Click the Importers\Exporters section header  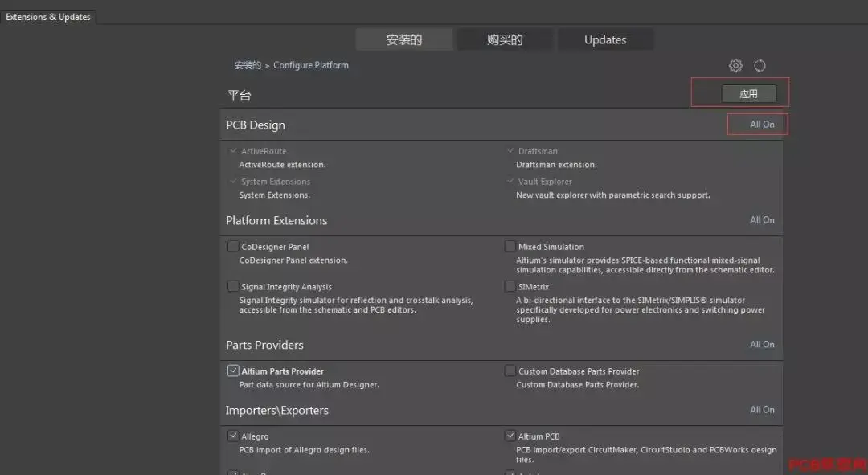click(276, 410)
